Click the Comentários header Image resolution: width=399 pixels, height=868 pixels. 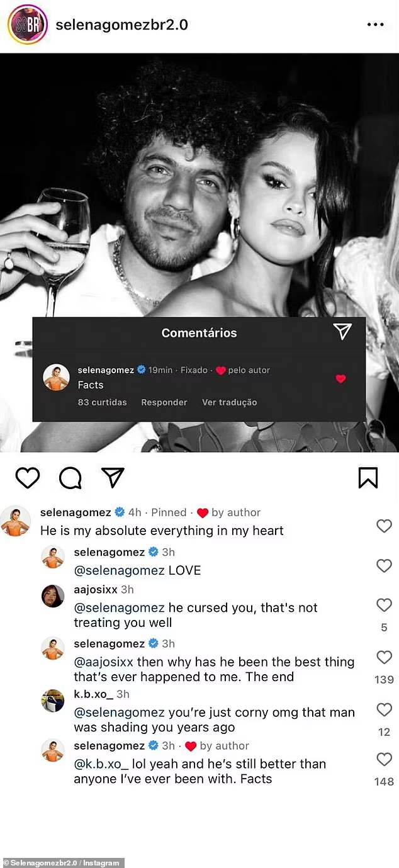pos(199,332)
